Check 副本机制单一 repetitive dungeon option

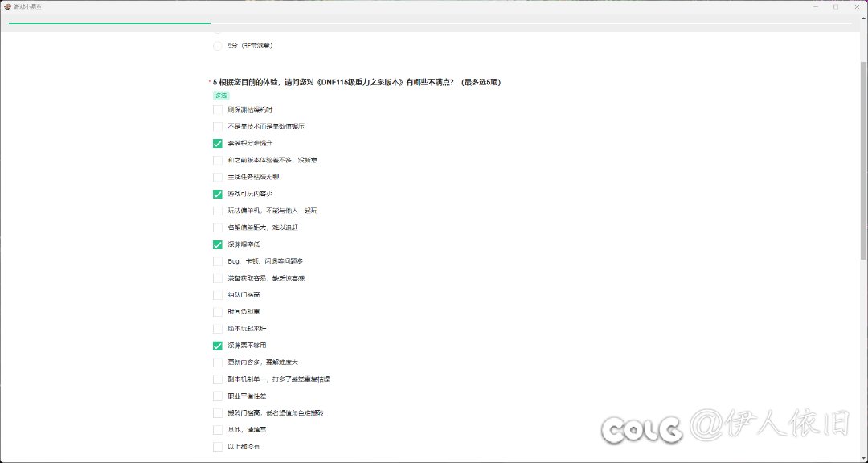(218, 379)
